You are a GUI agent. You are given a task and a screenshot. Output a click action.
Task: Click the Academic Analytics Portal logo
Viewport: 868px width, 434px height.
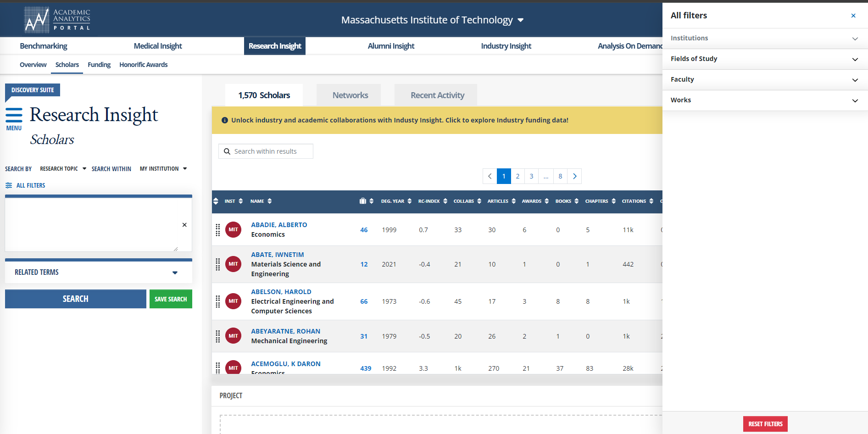point(57,20)
